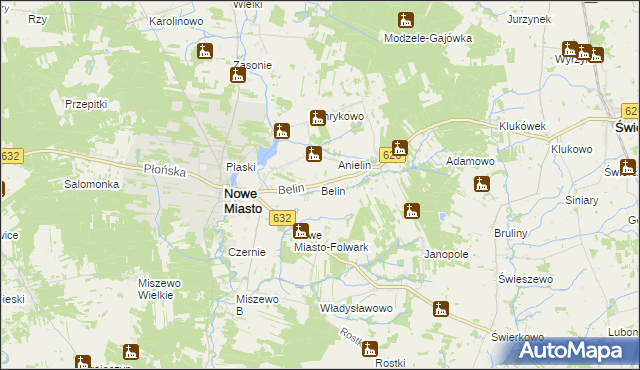Click the church icon on road 620 marker

pyautogui.click(x=400, y=148)
